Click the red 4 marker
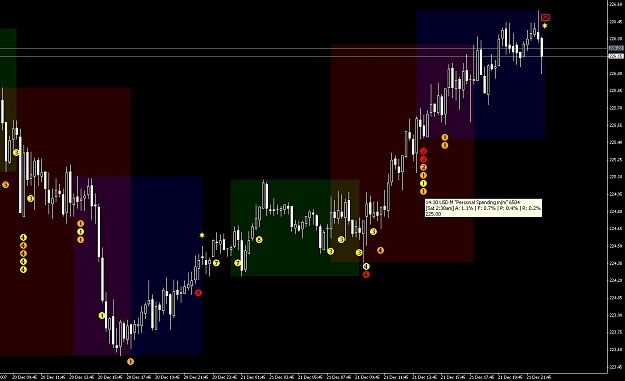 click(366, 274)
